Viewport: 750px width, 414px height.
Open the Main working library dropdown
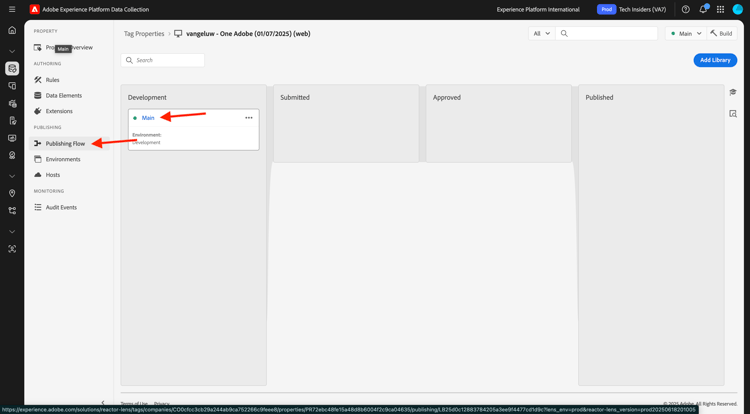point(685,33)
